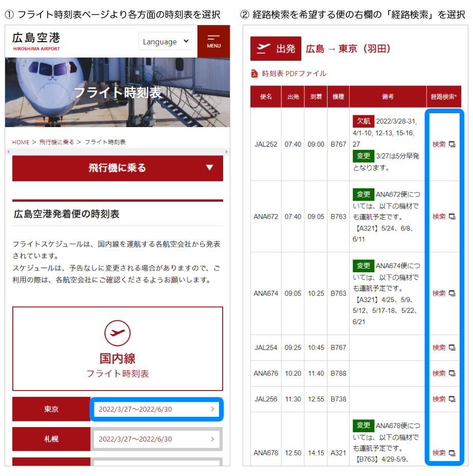Viewport: 473px width, 476px height.
Task: Select flight number JAL254 cell
Action: (266, 347)
